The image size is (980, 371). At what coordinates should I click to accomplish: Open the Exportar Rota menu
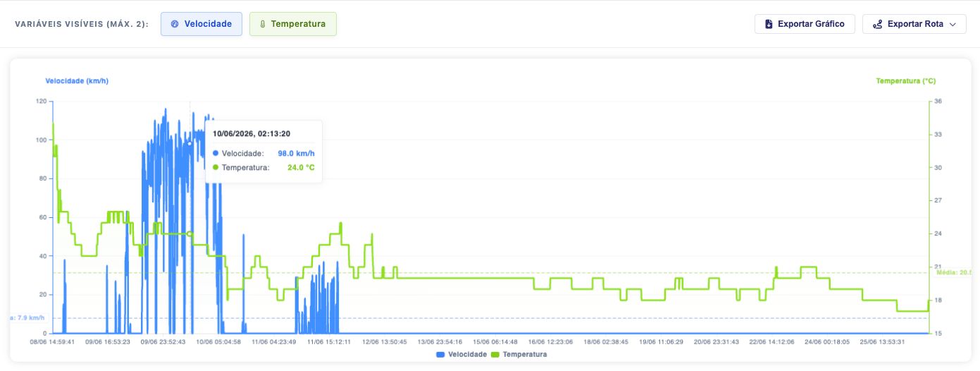(x=914, y=24)
